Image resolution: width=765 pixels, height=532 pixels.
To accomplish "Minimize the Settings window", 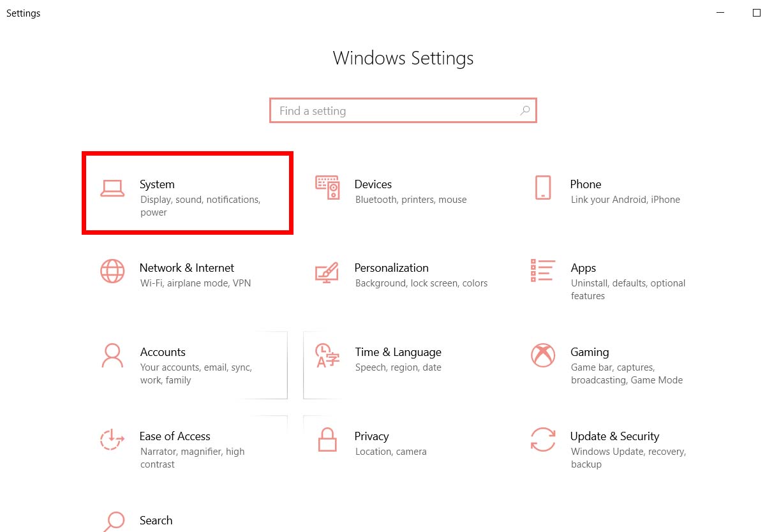I will (720, 13).
